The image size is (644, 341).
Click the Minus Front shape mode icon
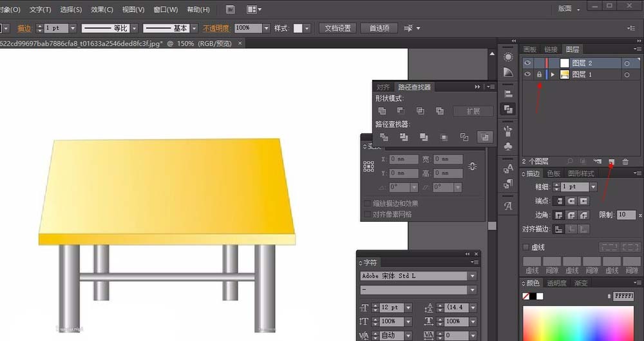(401, 111)
